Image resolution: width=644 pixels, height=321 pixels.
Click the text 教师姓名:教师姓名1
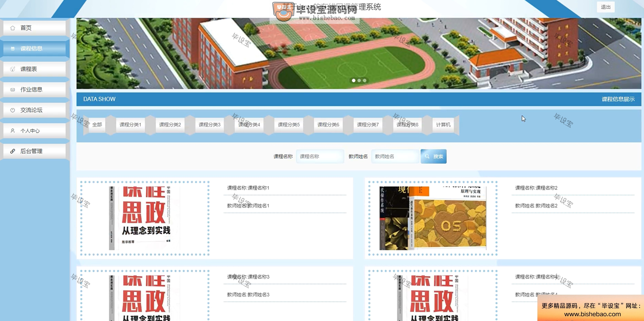[x=248, y=206]
